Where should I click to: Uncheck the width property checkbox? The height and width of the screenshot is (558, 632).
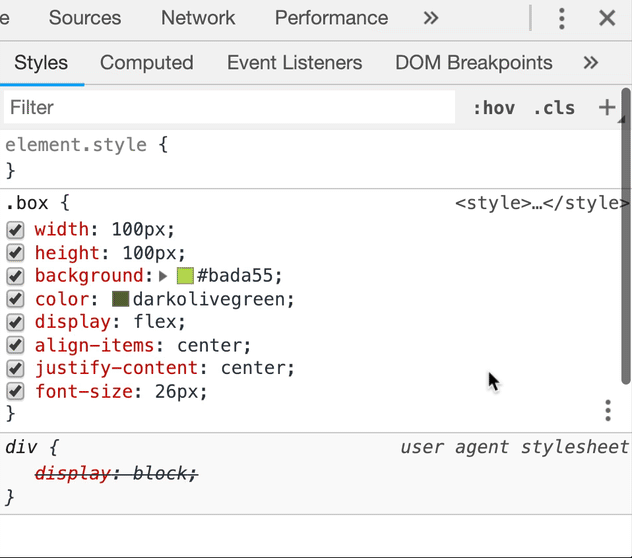click(15, 230)
